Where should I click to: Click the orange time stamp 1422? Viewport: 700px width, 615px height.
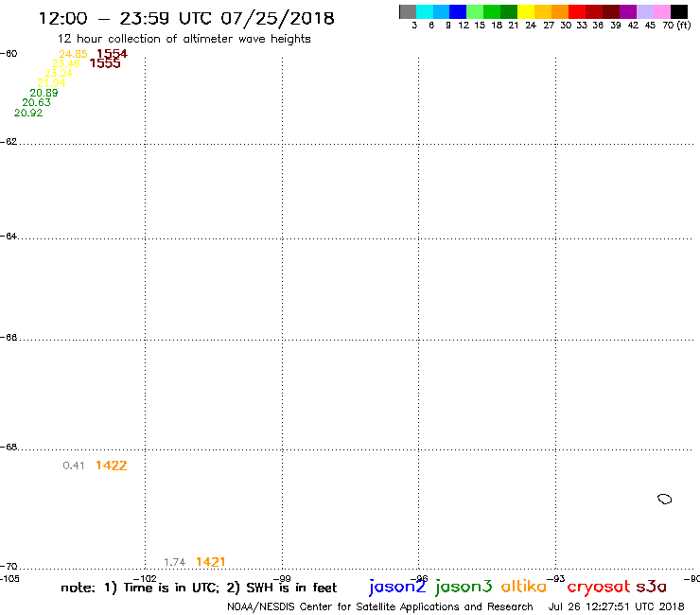click(112, 466)
